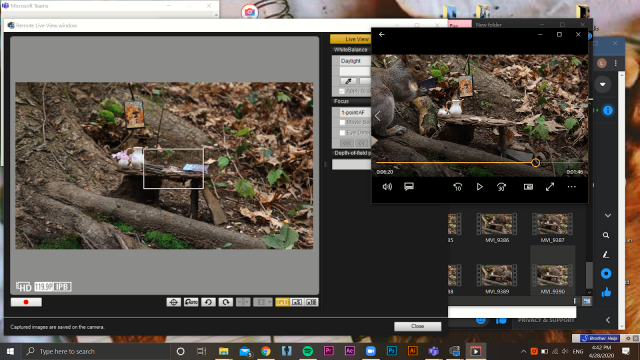Open subtitles menu in video player
640x360 pixels.
click(x=409, y=187)
